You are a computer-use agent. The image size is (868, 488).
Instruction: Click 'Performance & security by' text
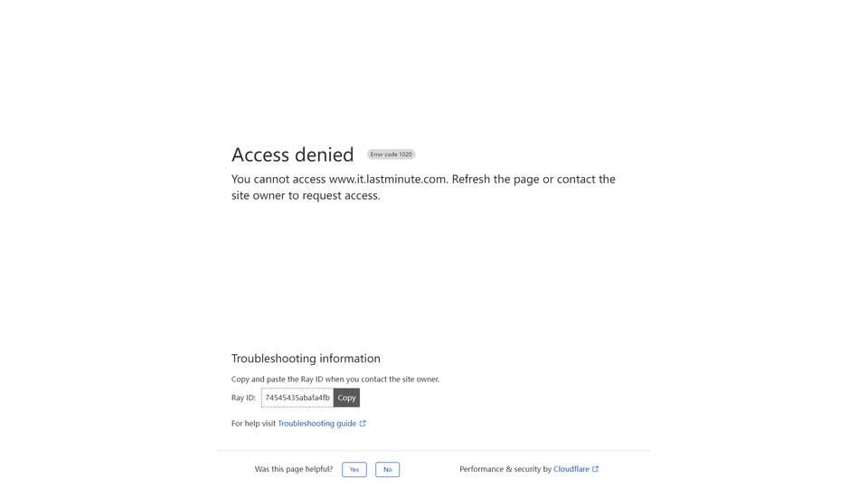click(505, 469)
